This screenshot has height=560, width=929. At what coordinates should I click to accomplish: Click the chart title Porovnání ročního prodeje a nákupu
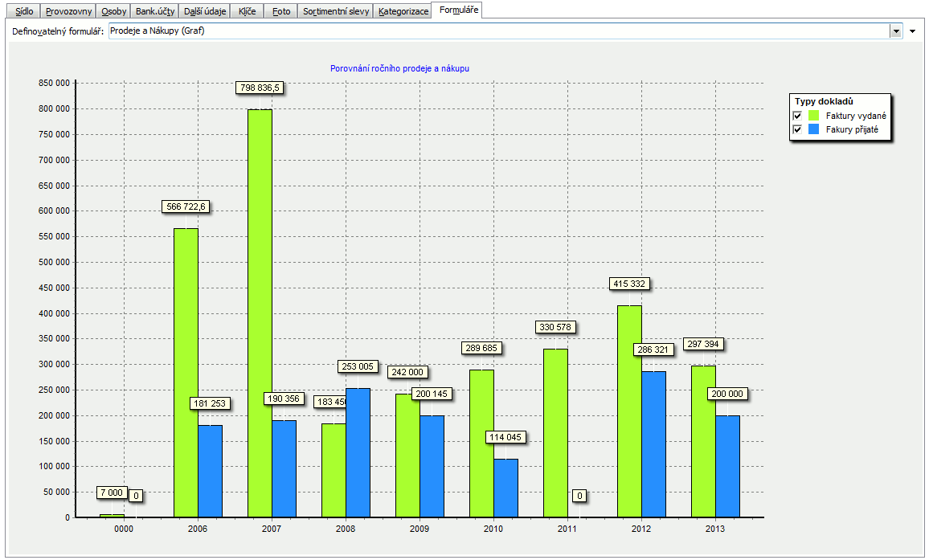[399, 69]
